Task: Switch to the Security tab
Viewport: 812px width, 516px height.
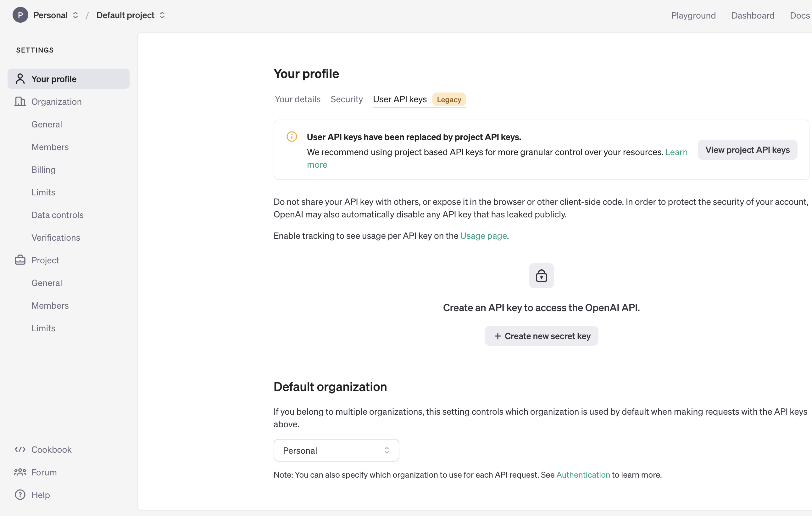Action: pyautogui.click(x=346, y=99)
